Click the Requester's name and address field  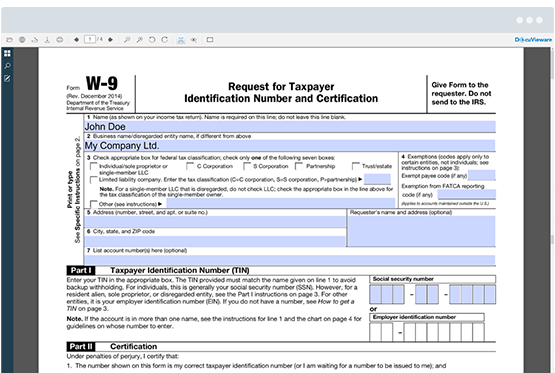pyautogui.click(x=422, y=231)
